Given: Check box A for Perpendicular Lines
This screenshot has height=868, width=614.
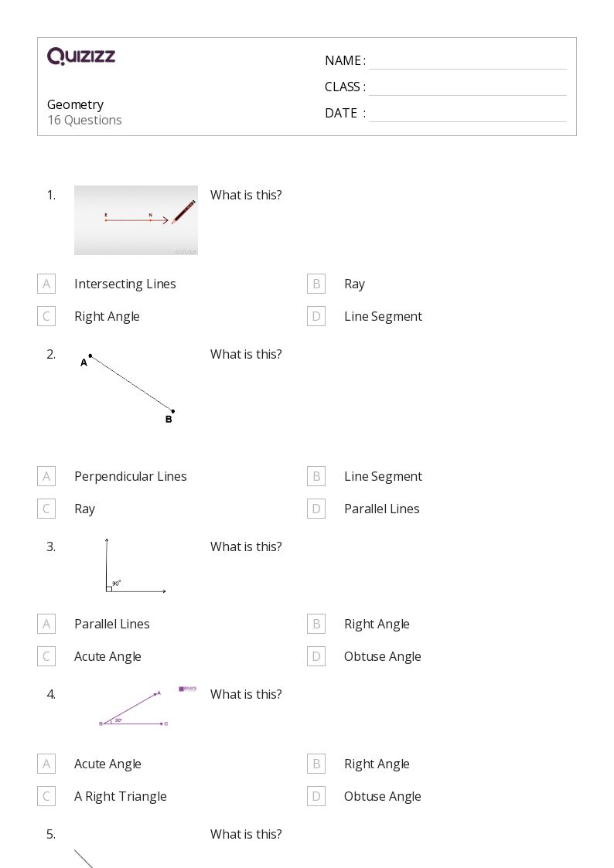Looking at the screenshot, I should (46, 476).
